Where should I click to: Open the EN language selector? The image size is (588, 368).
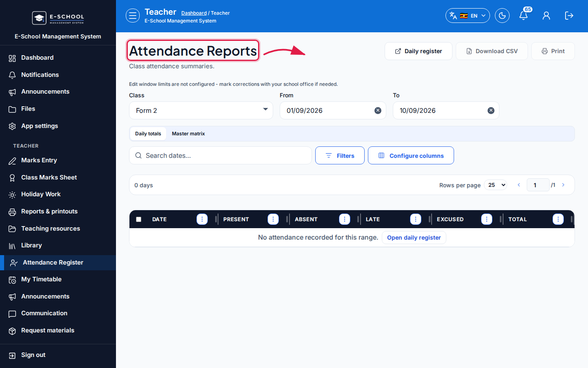click(468, 16)
